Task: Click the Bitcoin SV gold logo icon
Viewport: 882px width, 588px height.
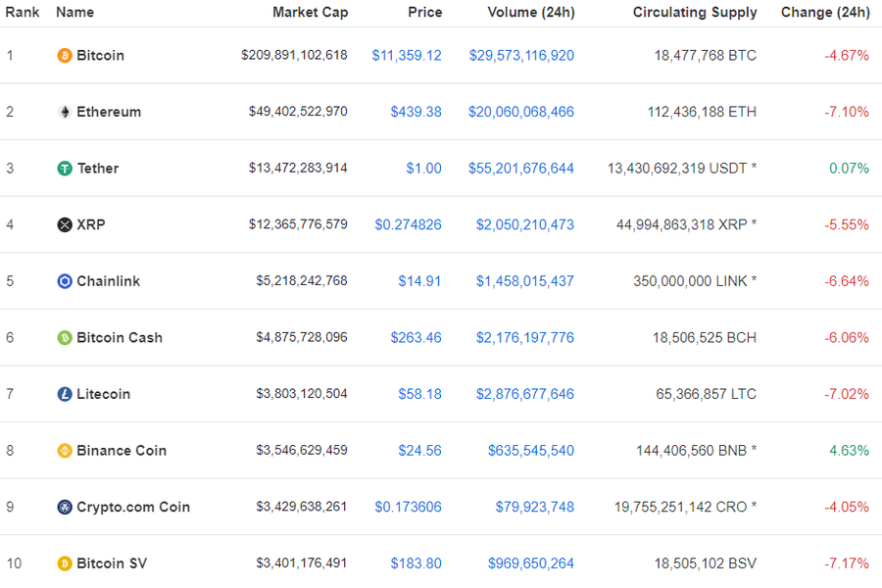Action: (65, 563)
